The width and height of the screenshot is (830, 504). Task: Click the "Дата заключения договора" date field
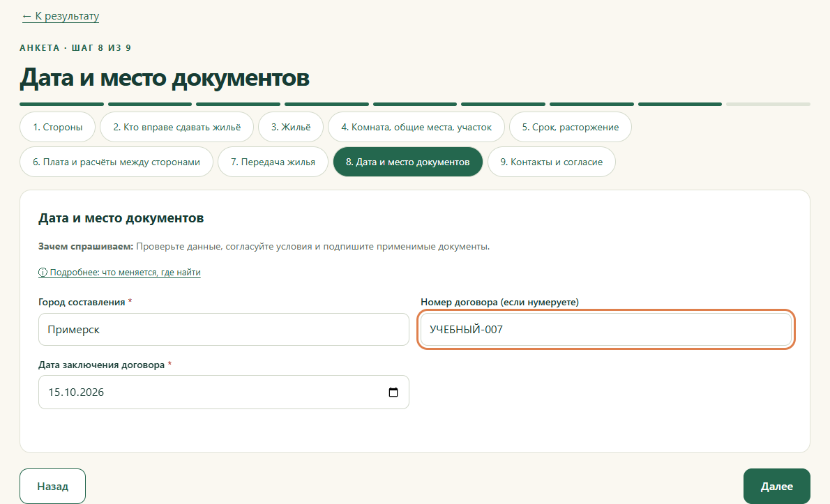coord(223,392)
